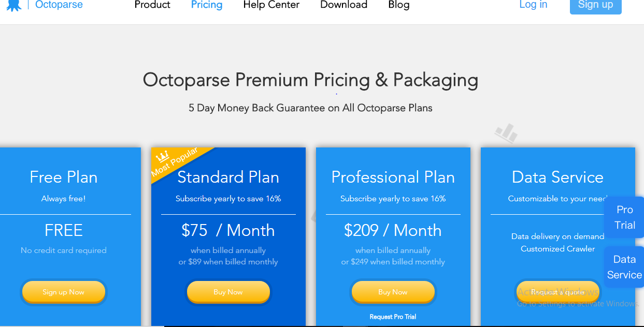Click the Log in link
Screen dimensions: 644x327
point(533,5)
